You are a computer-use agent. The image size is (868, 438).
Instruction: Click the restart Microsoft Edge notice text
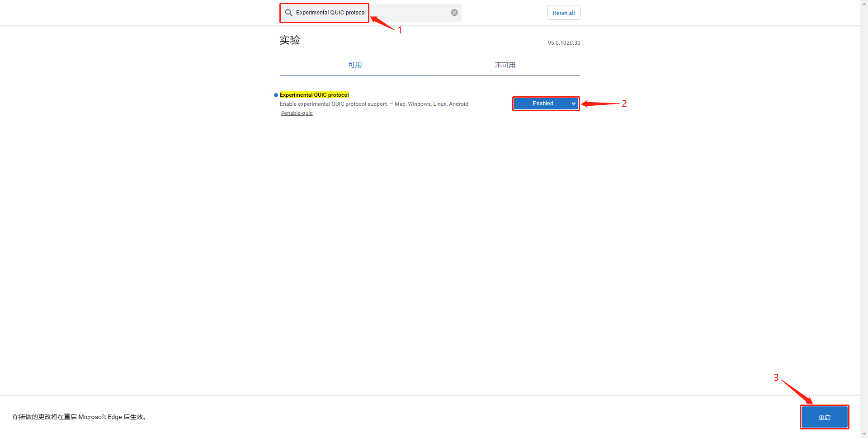pos(79,417)
